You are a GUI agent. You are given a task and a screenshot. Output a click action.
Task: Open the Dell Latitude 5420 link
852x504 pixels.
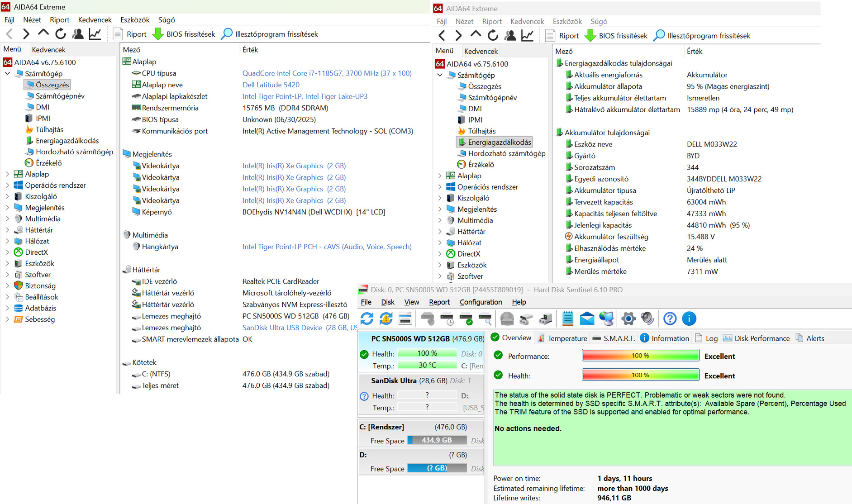click(271, 85)
